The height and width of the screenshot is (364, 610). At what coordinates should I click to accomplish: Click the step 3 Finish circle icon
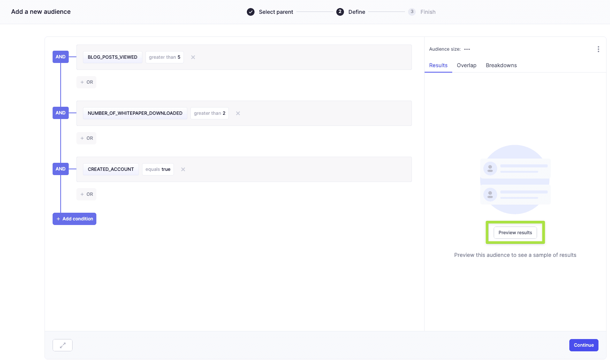pos(412,12)
